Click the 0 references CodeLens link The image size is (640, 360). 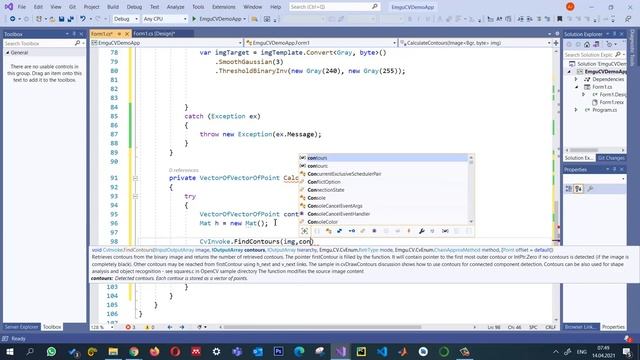tap(184, 170)
